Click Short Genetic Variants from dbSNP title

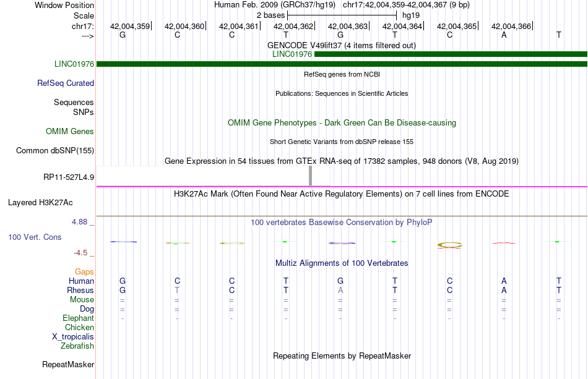coord(342,142)
